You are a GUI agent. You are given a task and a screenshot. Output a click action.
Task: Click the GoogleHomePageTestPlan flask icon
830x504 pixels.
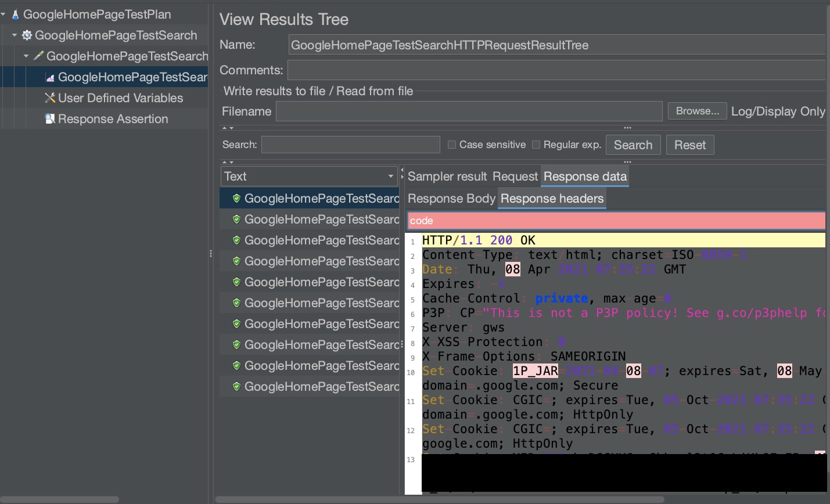[x=15, y=15]
